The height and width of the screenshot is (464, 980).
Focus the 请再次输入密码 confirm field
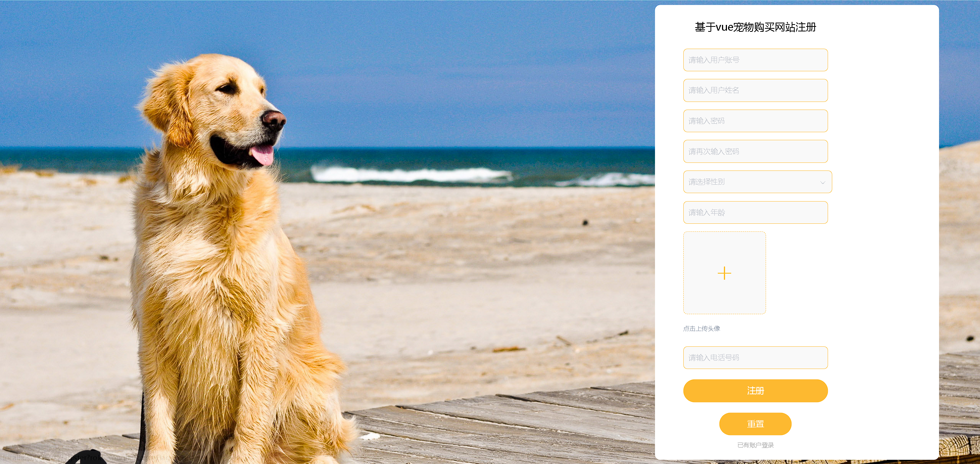click(756, 151)
